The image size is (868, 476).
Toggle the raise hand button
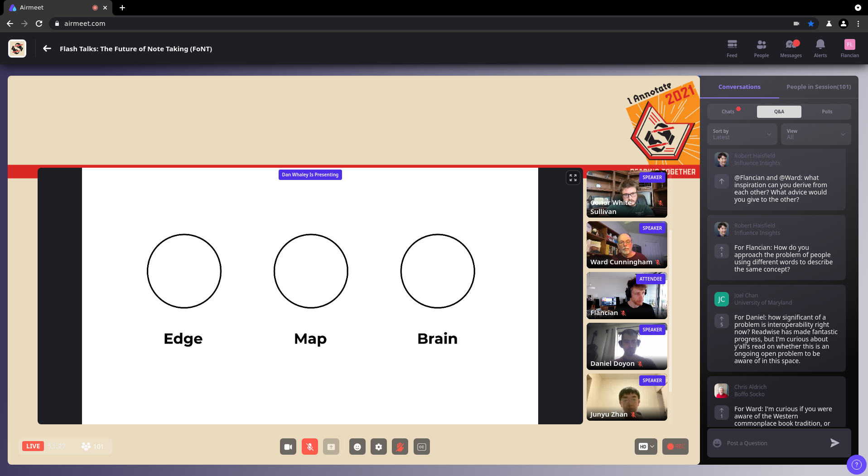(x=400, y=447)
